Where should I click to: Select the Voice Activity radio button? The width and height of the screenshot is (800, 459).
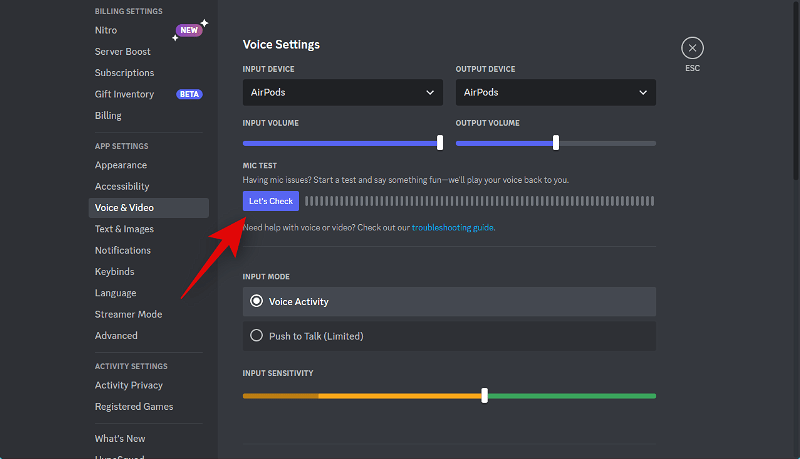click(257, 301)
